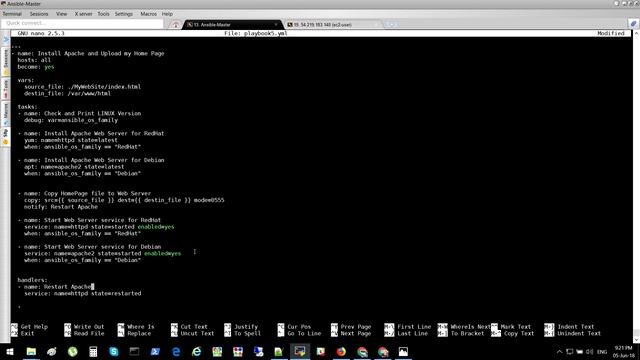The image size is (640, 360).
Task: Click the paperclip icon at top right
Action: pos(633,24)
